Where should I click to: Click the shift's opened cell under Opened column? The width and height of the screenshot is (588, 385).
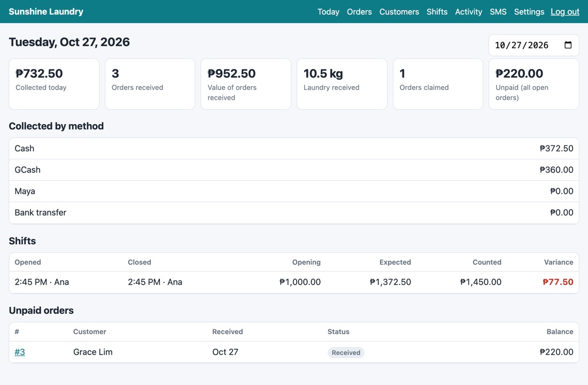coord(42,282)
